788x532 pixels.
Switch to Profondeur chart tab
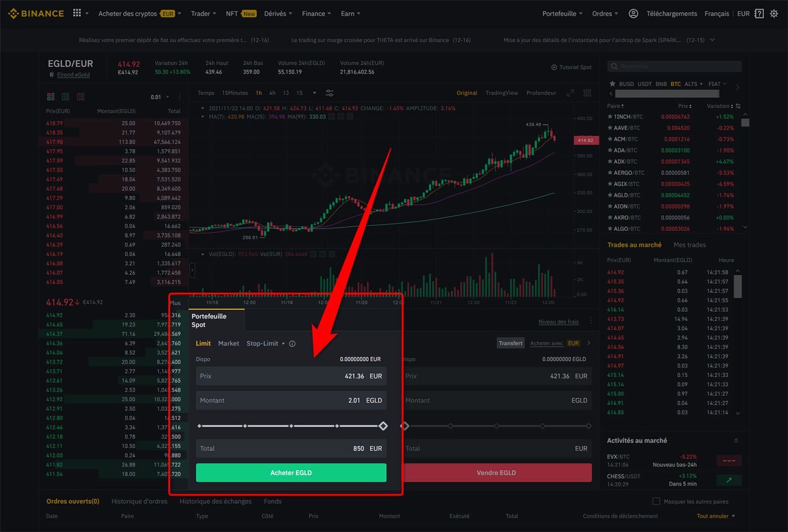pos(541,93)
